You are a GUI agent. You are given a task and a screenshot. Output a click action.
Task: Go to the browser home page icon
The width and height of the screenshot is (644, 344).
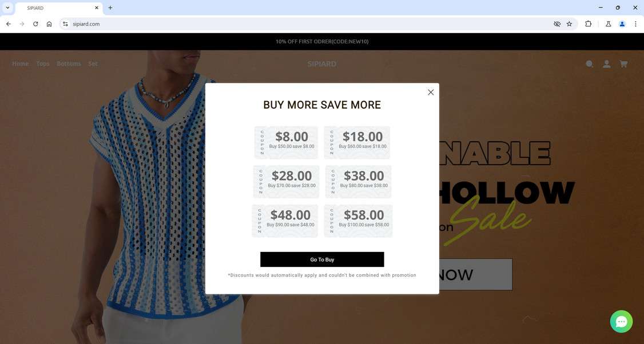[49, 24]
